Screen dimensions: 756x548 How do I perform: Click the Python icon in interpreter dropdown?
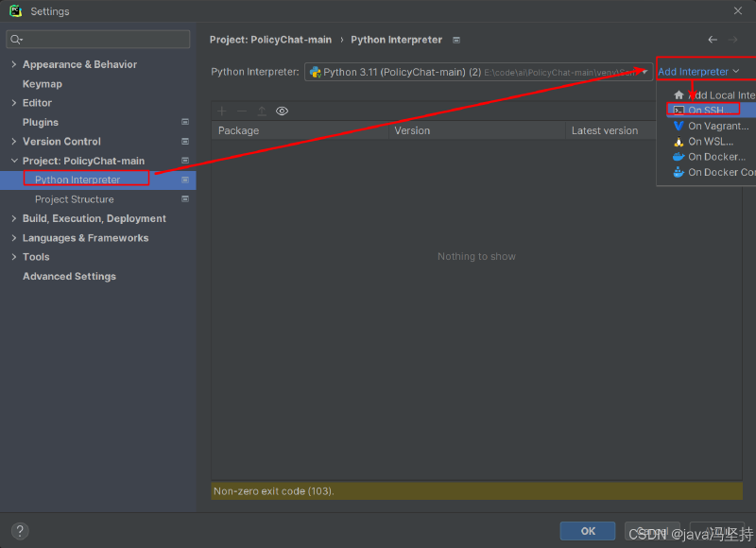(316, 73)
